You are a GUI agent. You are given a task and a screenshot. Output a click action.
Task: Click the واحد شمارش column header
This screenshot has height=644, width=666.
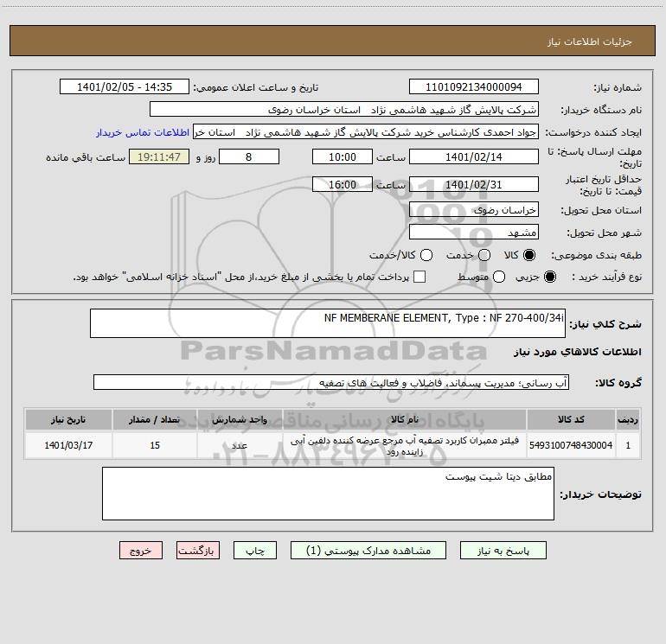coord(240,419)
